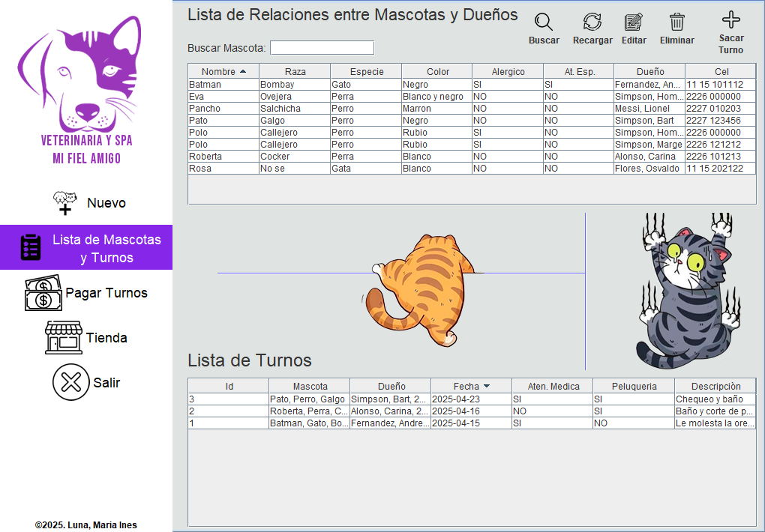This screenshot has width=765, height=532.
Task: Click the Aten. Medica column header
Action: [553, 386]
